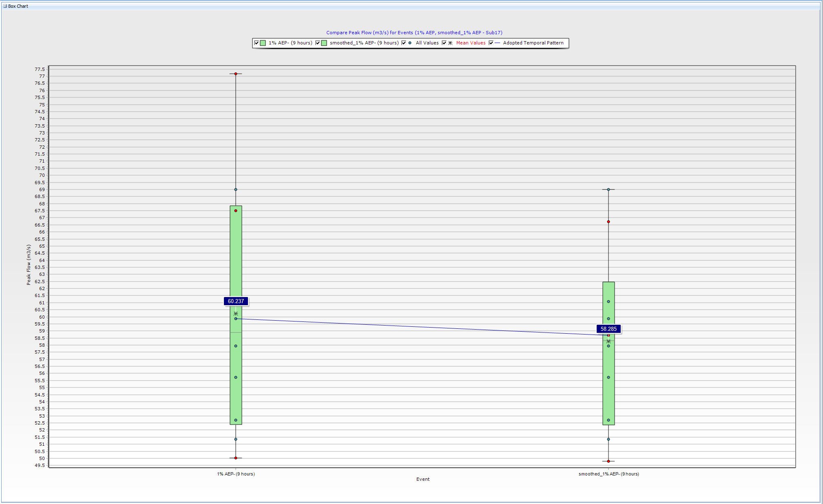Click the bottom red point on the smoothed whisker
The width and height of the screenshot is (823, 504).
click(608, 461)
